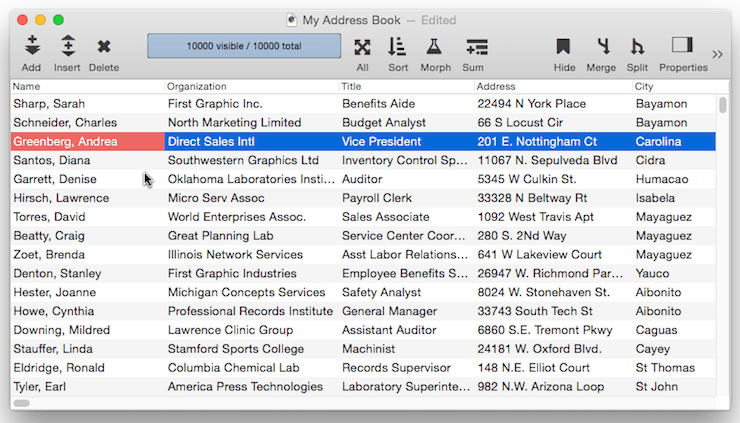Click the Name column header
The image size is (740, 423).
pos(87,86)
